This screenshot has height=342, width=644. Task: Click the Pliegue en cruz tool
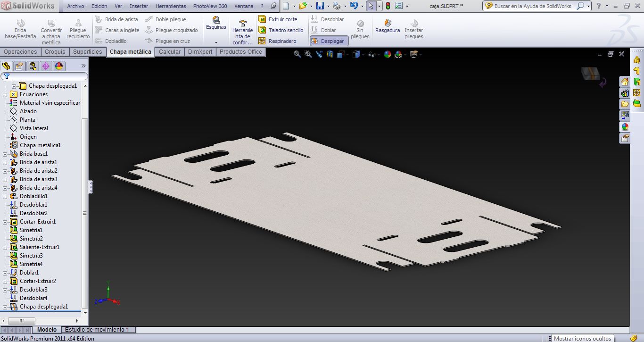167,41
